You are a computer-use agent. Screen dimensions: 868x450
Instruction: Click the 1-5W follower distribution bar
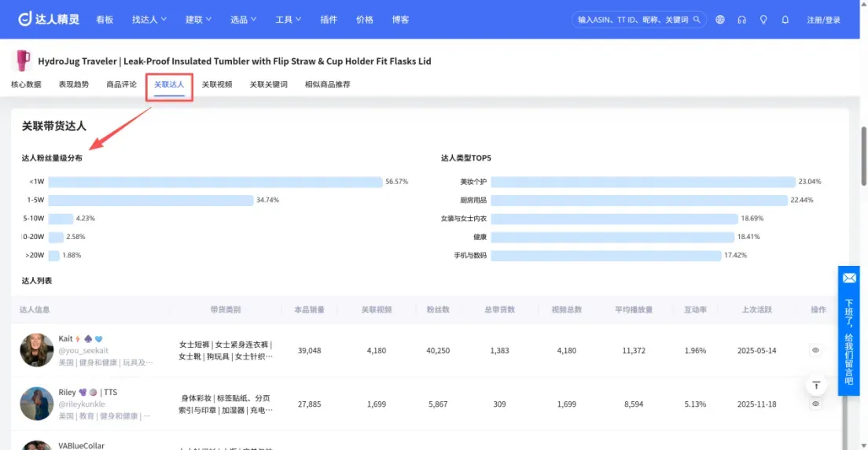pyautogui.click(x=151, y=200)
